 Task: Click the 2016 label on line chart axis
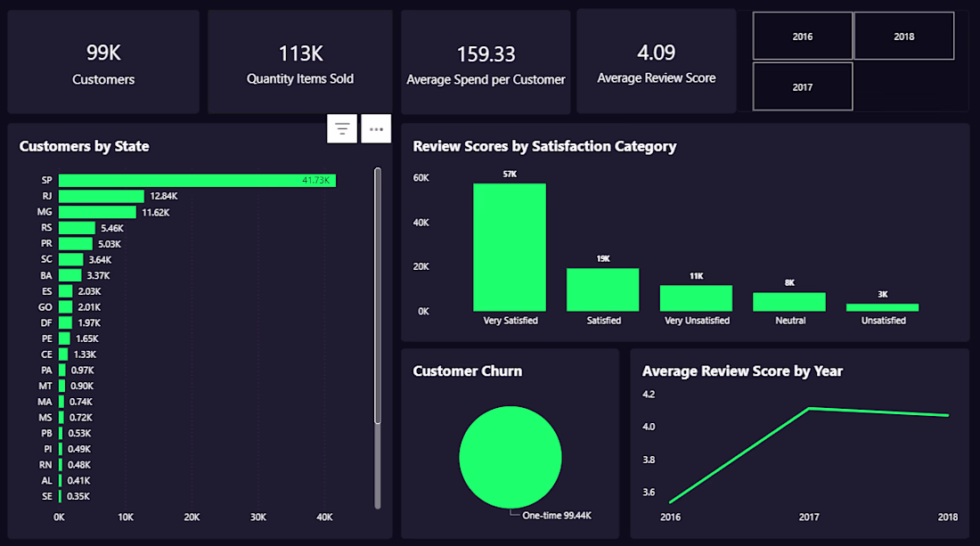click(x=671, y=517)
